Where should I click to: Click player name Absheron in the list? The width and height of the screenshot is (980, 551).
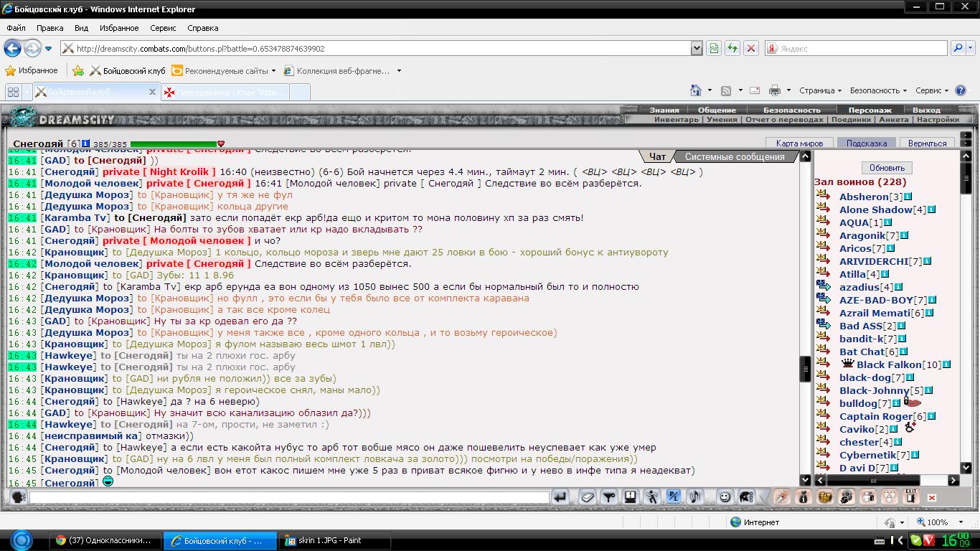point(864,197)
